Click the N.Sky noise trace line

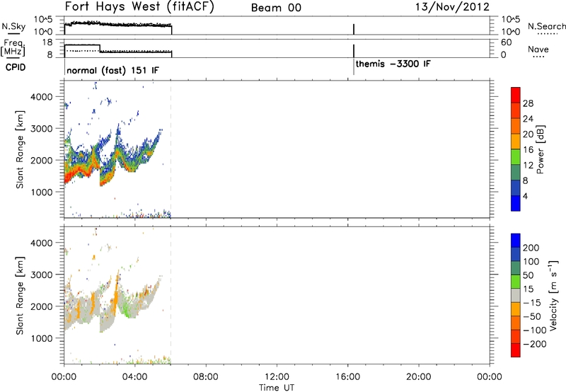pyautogui.click(x=117, y=24)
